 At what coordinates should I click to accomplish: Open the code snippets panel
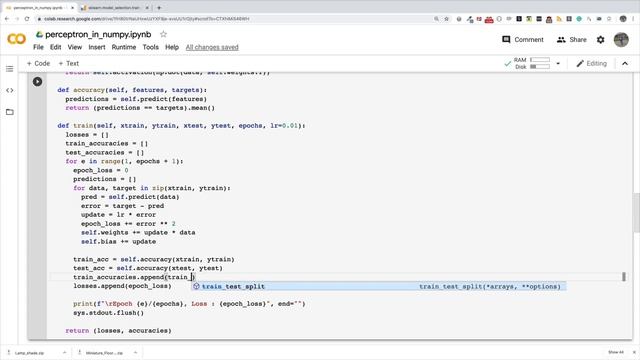[10, 90]
